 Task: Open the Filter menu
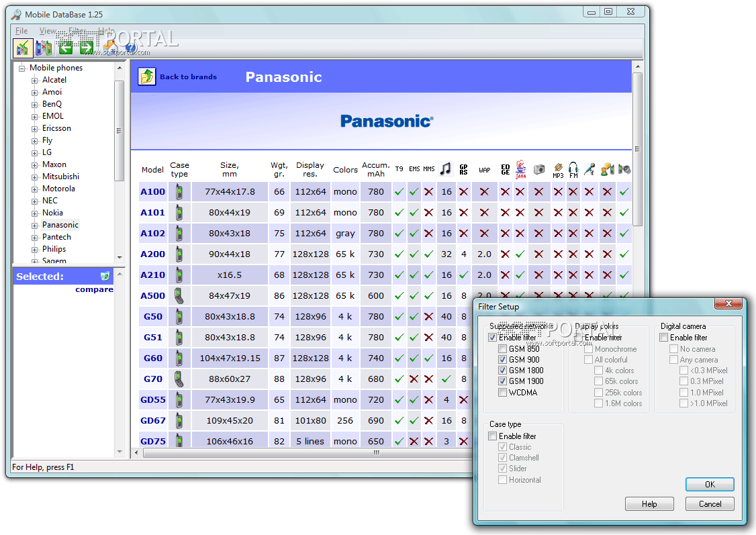click(77, 31)
